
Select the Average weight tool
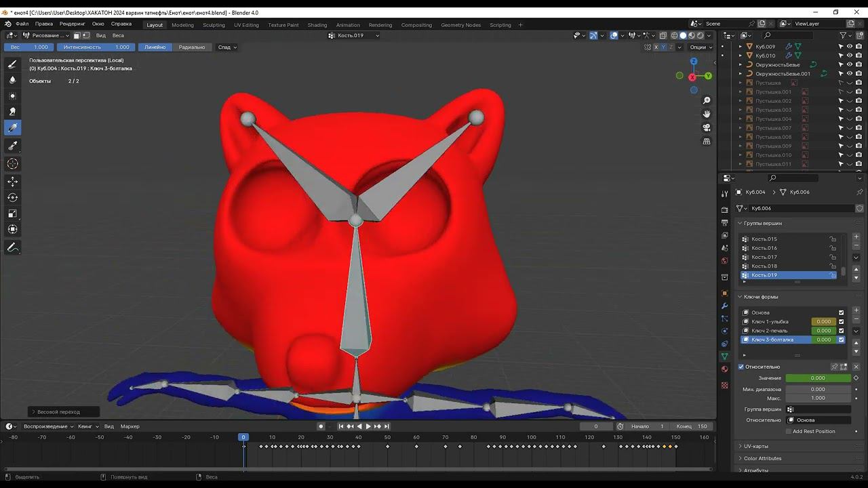coord(12,96)
